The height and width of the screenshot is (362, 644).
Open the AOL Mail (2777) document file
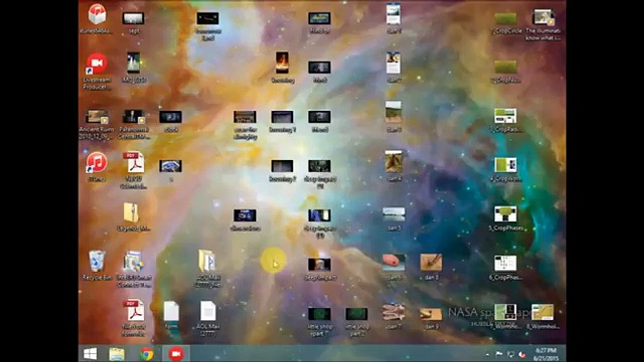tap(208, 312)
